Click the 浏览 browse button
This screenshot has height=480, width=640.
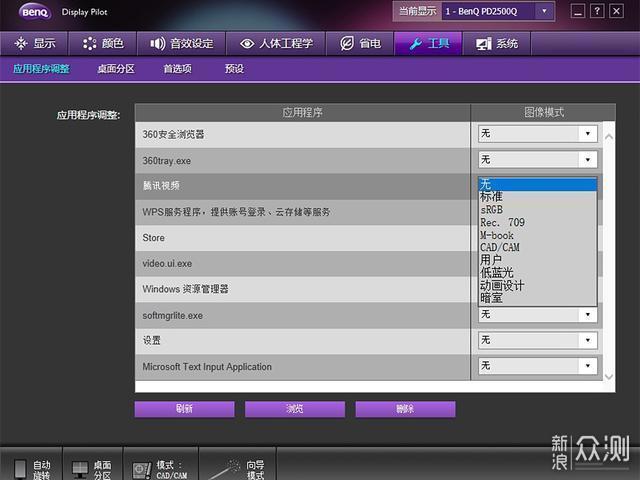(x=295, y=409)
